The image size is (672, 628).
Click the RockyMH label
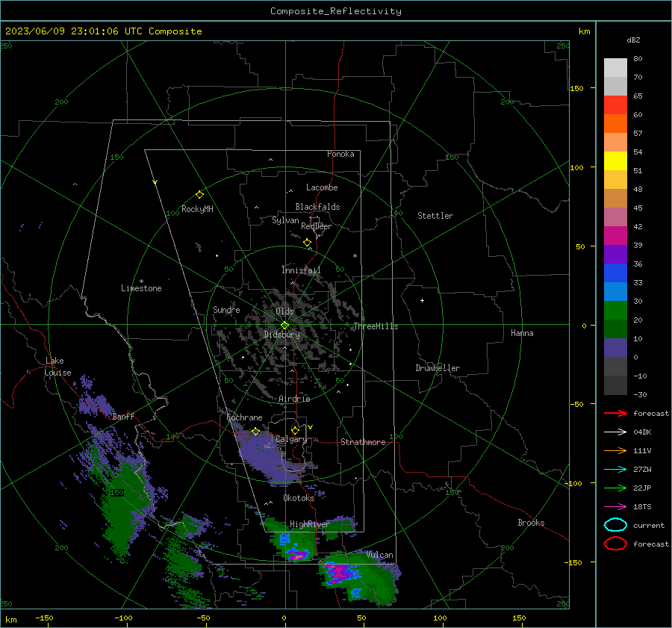[x=197, y=209]
